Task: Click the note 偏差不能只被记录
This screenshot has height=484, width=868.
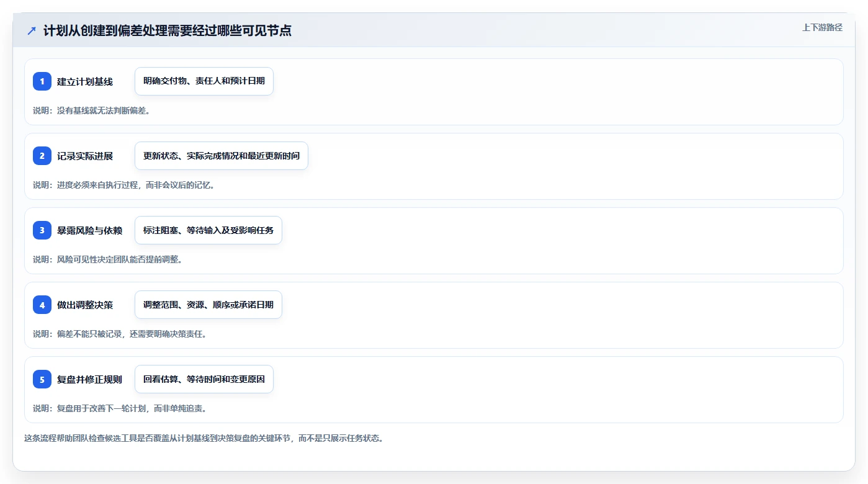Action: point(120,334)
